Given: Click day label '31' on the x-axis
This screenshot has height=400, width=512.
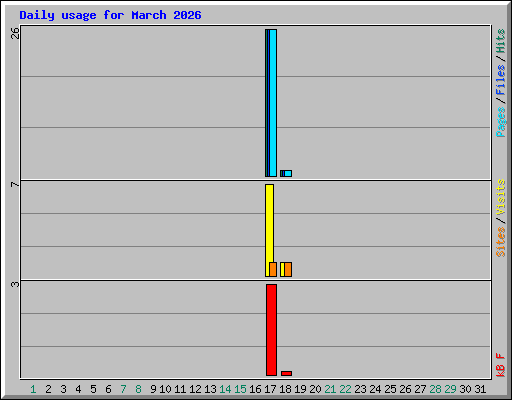Looking at the screenshot, I should tap(480, 389).
